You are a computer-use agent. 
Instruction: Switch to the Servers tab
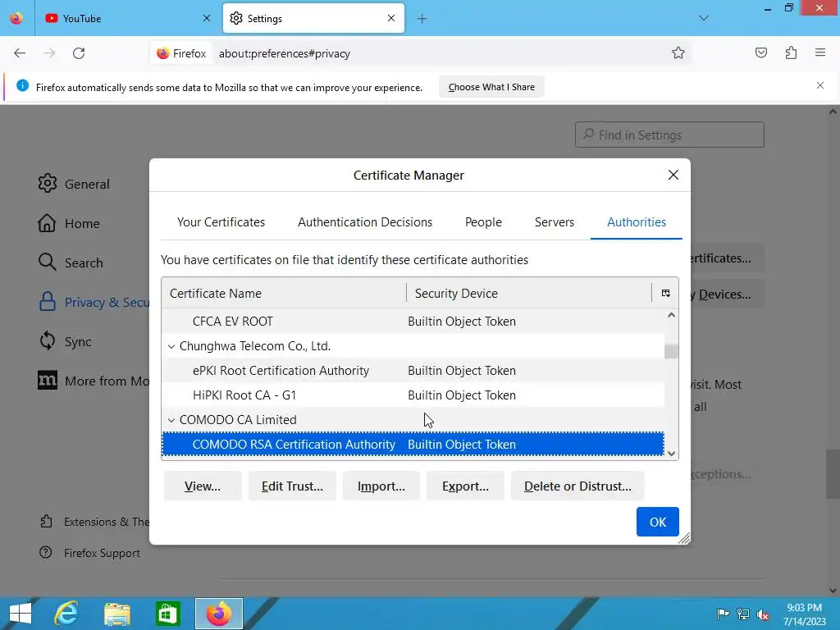pos(554,222)
